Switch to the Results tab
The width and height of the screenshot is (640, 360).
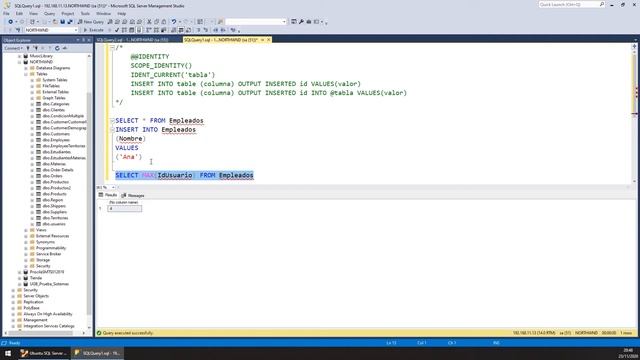(x=108, y=196)
